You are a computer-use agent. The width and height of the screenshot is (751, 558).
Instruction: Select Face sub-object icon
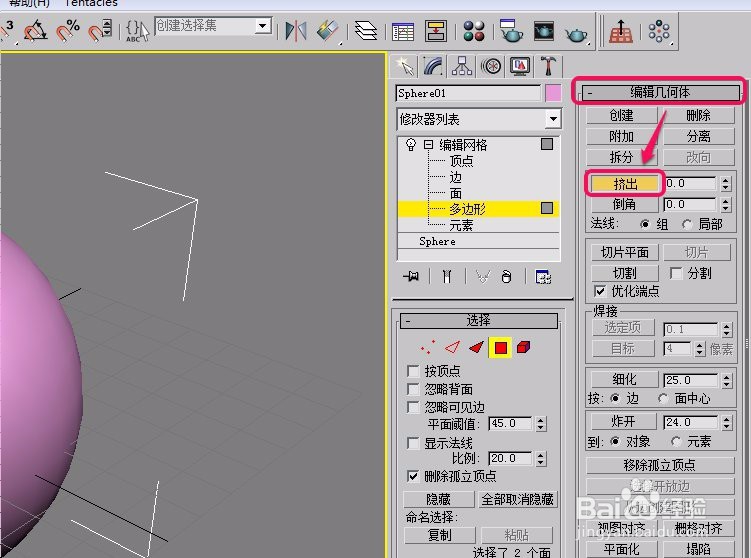click(476, 347)
